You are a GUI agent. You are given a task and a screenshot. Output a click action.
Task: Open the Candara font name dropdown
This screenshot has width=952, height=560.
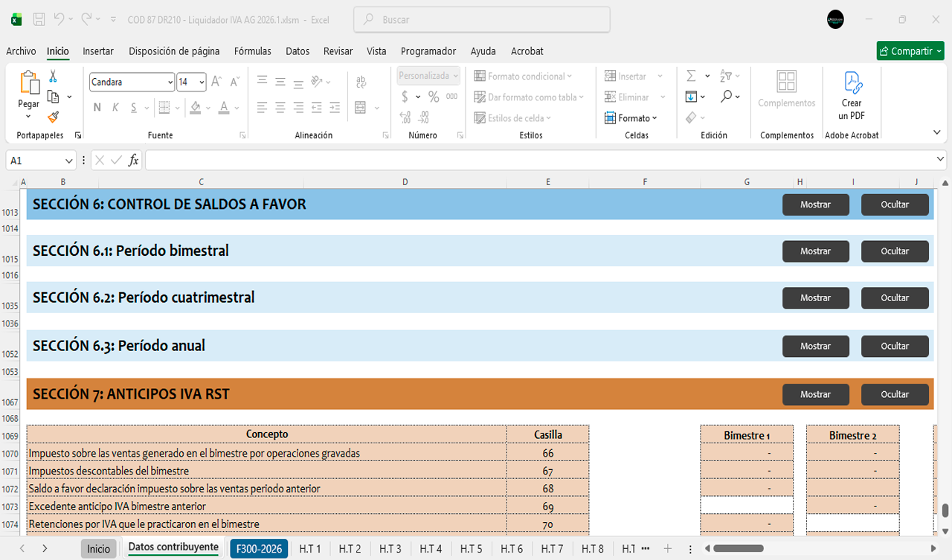pyautogui.click(x=170, y=82)
